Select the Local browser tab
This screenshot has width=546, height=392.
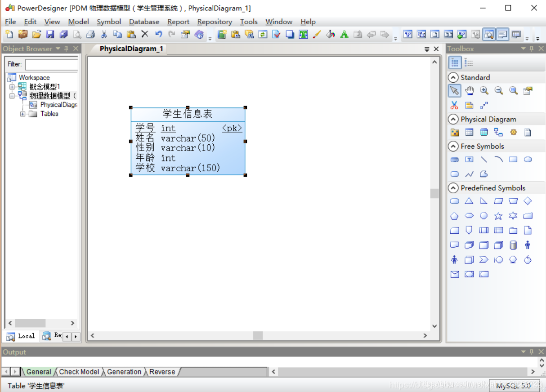click(x=21, y=336)
